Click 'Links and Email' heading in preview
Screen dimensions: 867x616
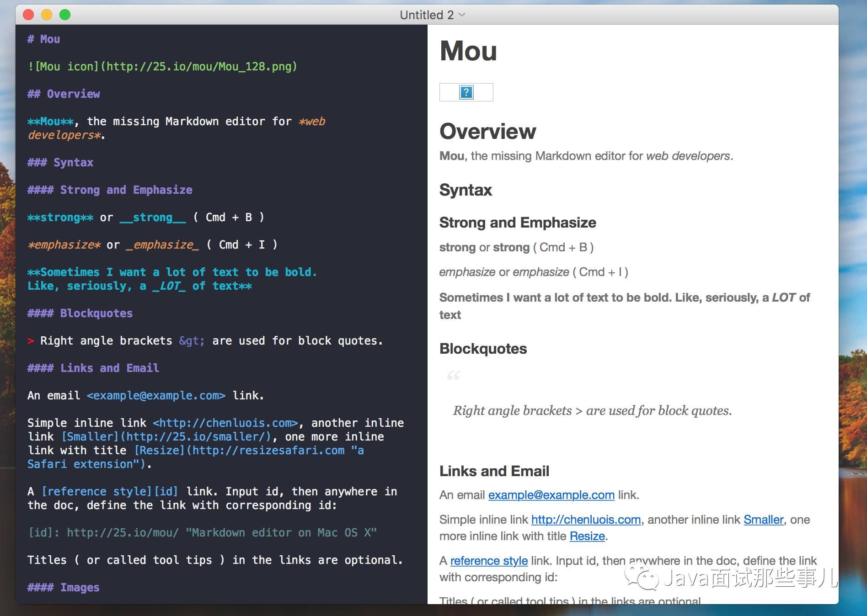[494, 471]
